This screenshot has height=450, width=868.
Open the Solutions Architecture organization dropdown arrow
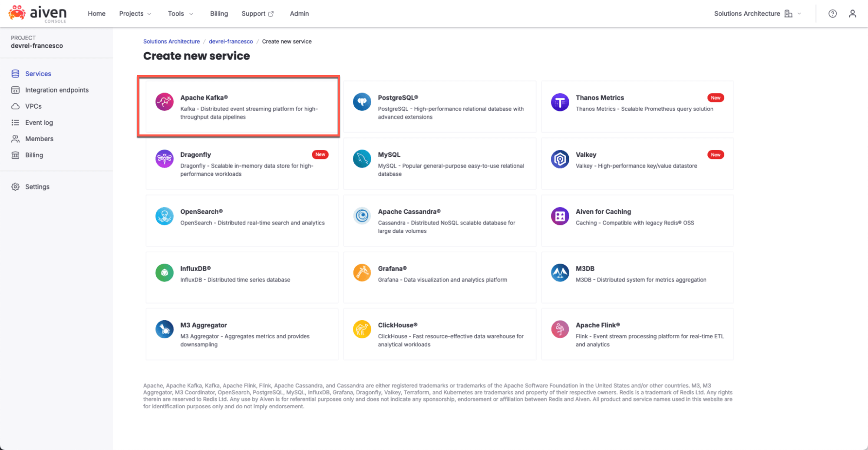[799, 13]
